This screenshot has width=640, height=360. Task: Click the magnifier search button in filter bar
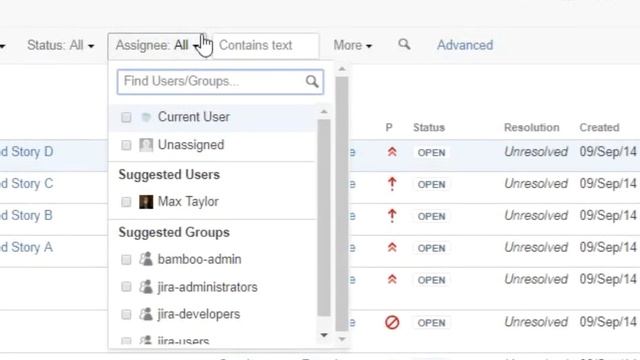pyautogui.click(x=404, y=44)
